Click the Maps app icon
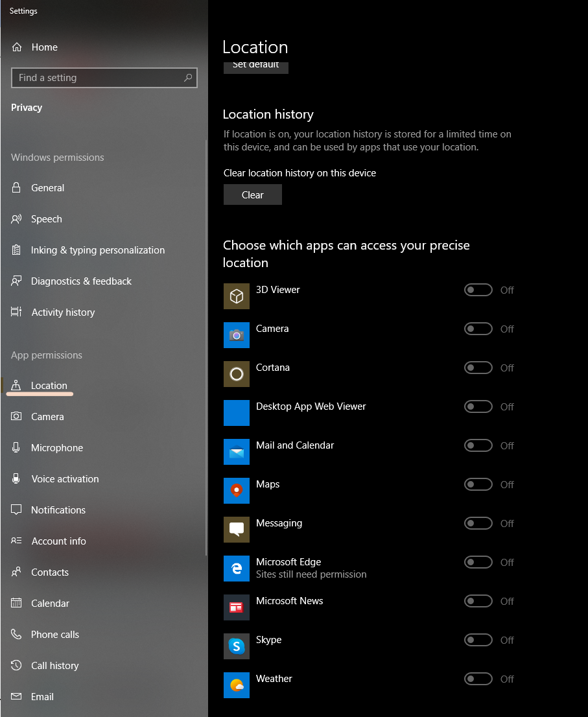 pyautogui.click(x=237, y=491)
